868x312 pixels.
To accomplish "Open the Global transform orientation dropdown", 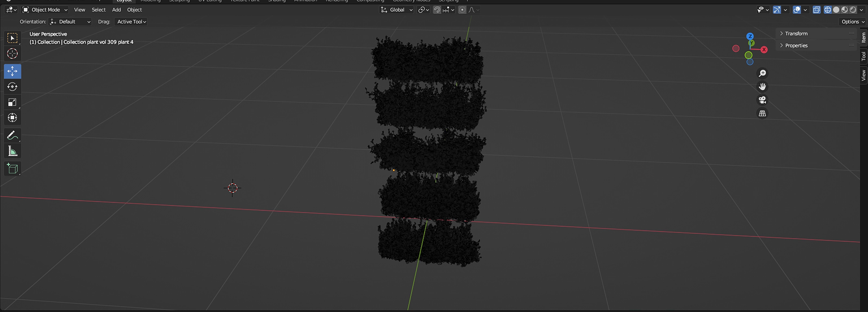I will point(397,10).
